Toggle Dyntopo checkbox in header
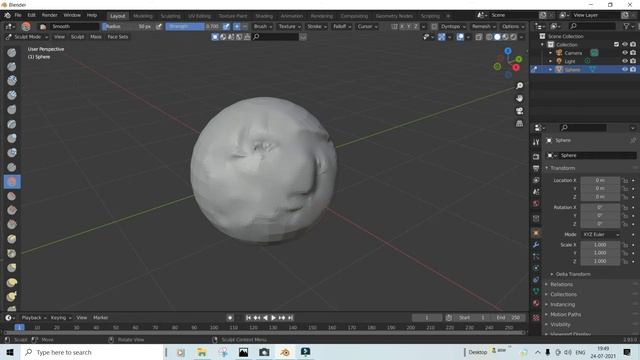The height and width of the screenshot is (360, 640). point(434,27)
